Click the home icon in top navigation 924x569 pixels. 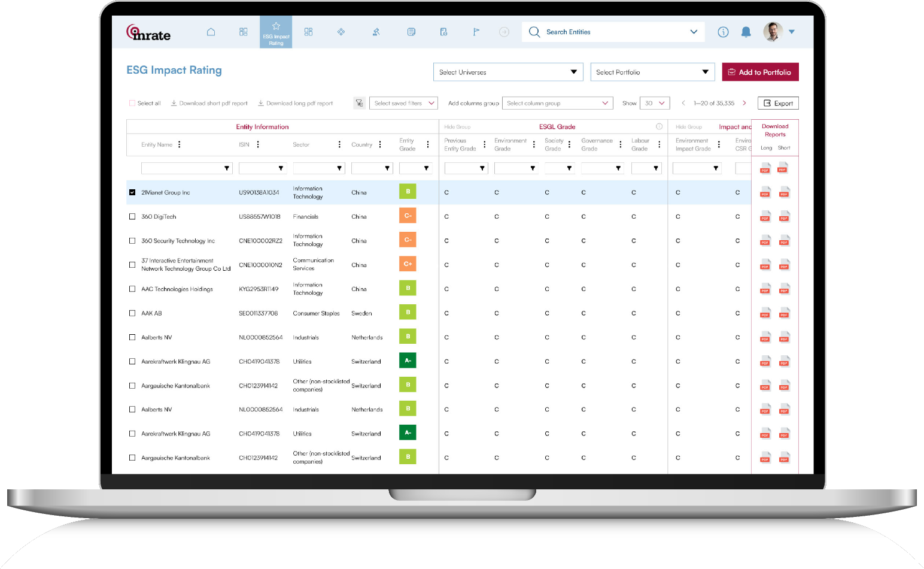point(211,32)
